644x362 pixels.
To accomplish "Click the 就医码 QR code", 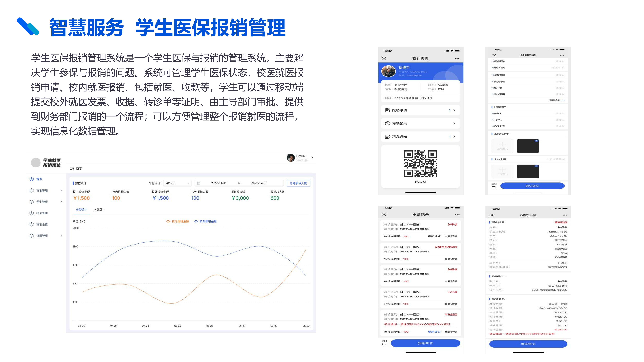I will click(x=420, y=164).
